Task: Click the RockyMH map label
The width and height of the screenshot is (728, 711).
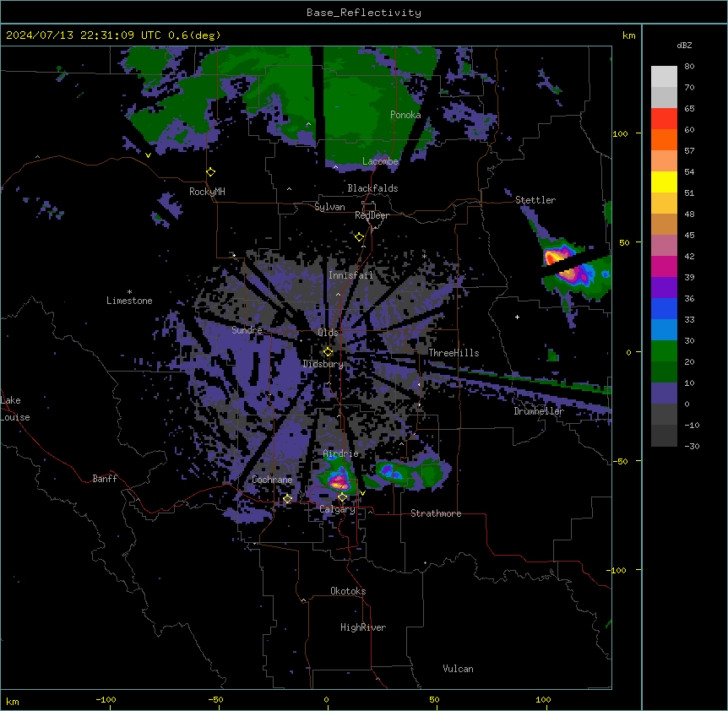Action: click(207, 191)
